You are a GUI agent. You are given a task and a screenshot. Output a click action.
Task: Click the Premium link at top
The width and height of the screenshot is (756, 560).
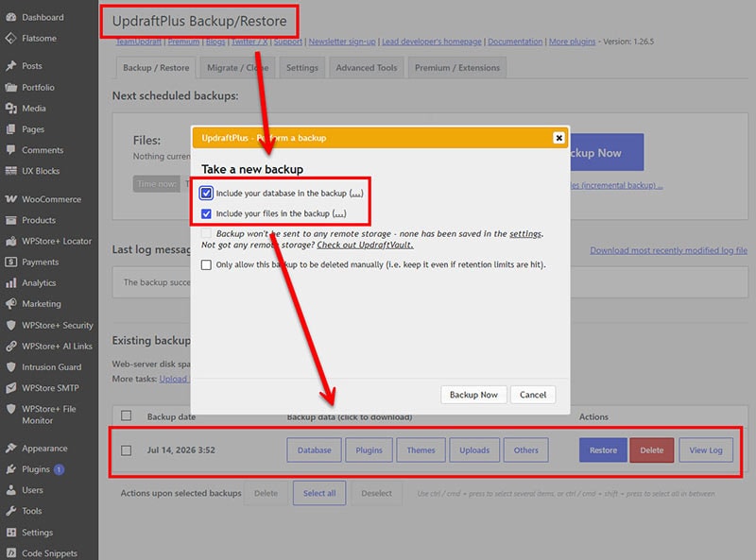(x=183, y=42)
